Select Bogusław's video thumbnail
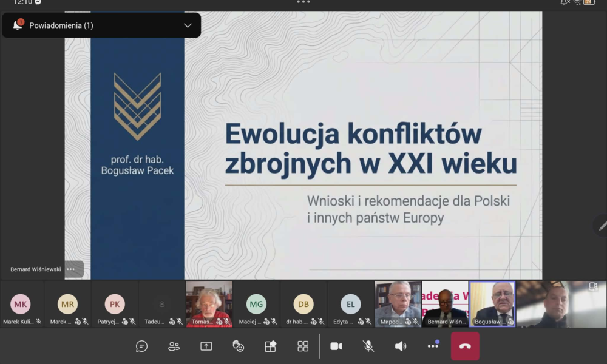Image resolution: width=607 pixels, height=364 pixels. click(x=492, y=303)
